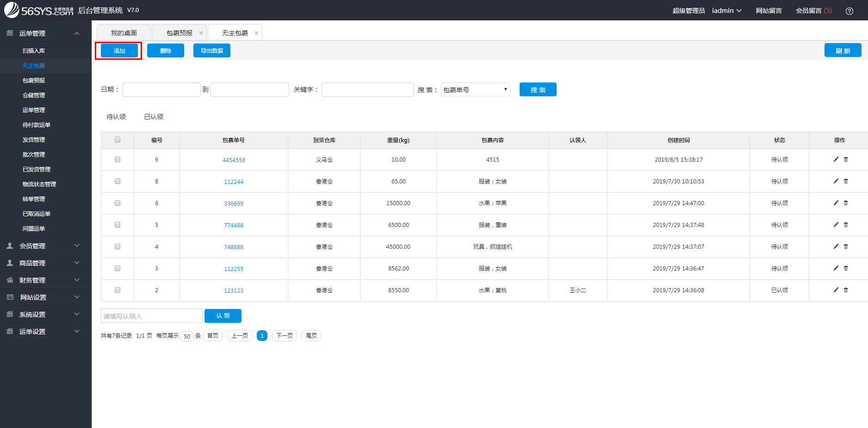Click the edit pencil for package 4454558
The width and height of the screenshot is (868, 428).
[836, 159]
